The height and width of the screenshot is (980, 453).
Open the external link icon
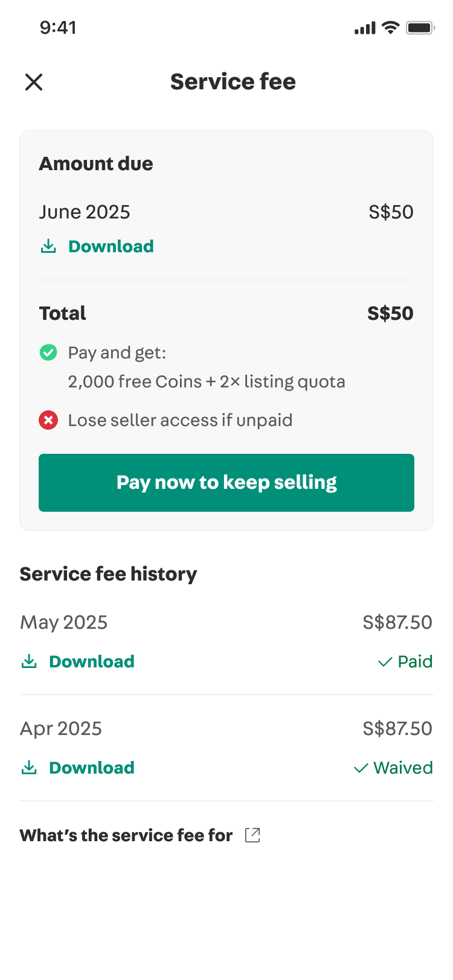(252, 835)
